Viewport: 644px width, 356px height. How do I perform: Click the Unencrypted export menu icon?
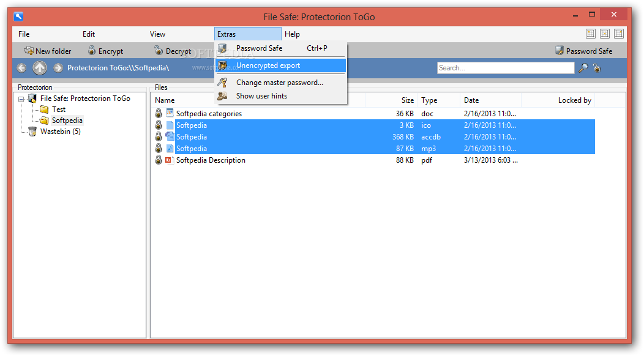[223, 65]
